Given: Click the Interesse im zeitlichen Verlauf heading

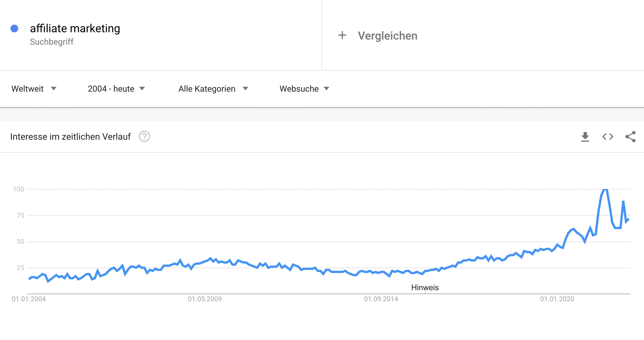Looking at the screenshot, I should tap(71, 137).
